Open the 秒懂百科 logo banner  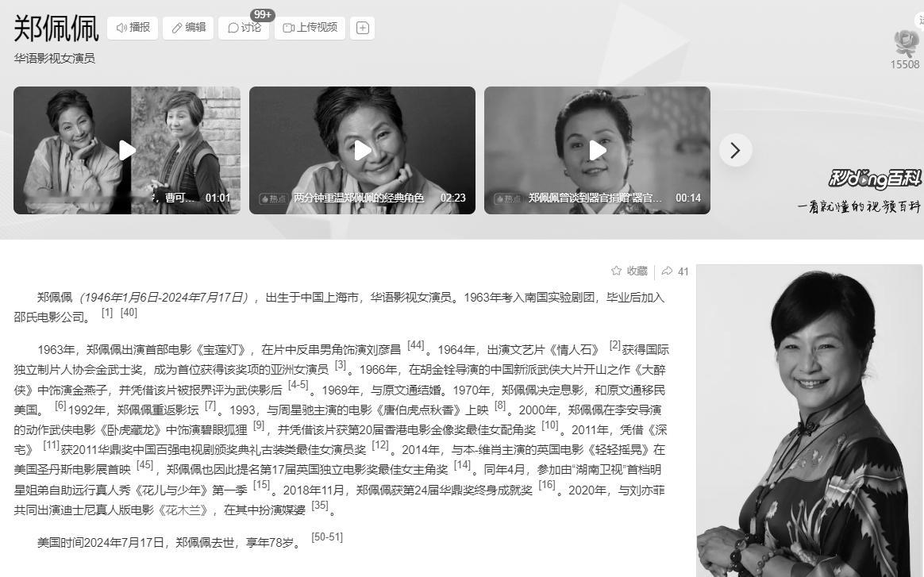click(875, 179)
